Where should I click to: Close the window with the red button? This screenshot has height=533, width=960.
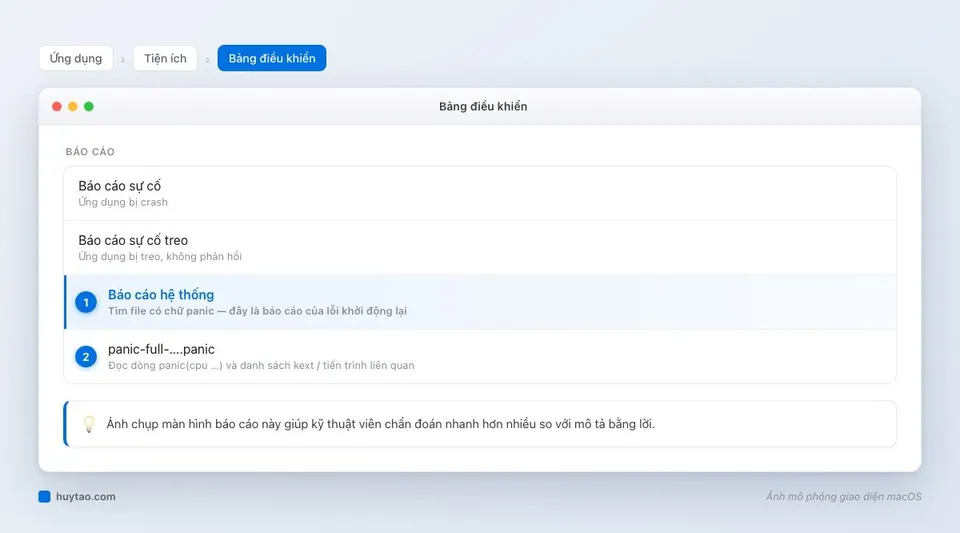[57, 106]
